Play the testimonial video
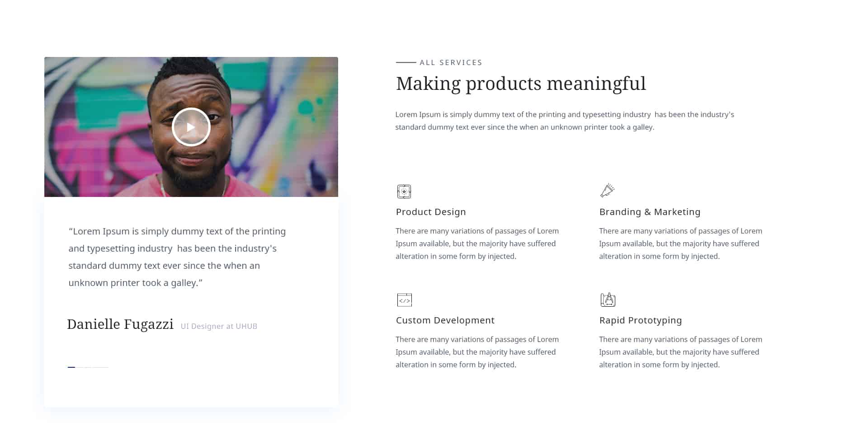The width and height of the screenshot is (868, 431). (x=191, y=127)
